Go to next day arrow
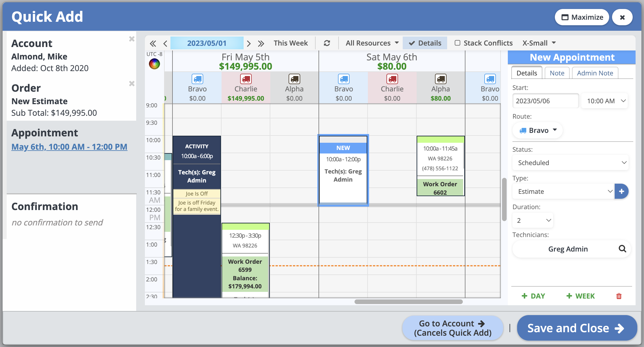The height and width of the screenshot is (347, 644). [249, 44]
